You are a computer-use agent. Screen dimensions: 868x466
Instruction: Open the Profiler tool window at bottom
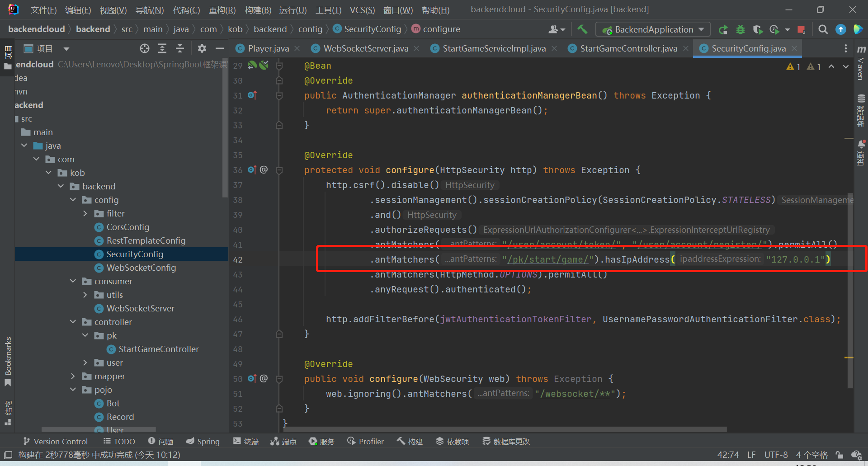pyautogui.click(x=365, y=442)
